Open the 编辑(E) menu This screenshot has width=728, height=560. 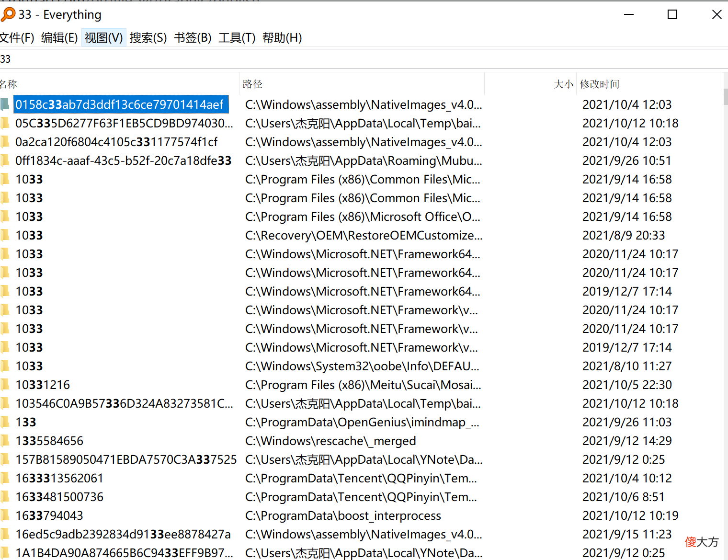point(59,38)
